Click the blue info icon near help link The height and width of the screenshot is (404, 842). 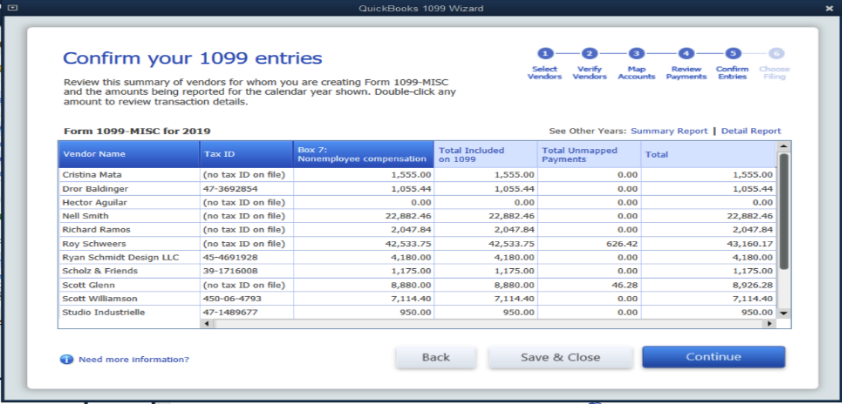click(67, 359)
